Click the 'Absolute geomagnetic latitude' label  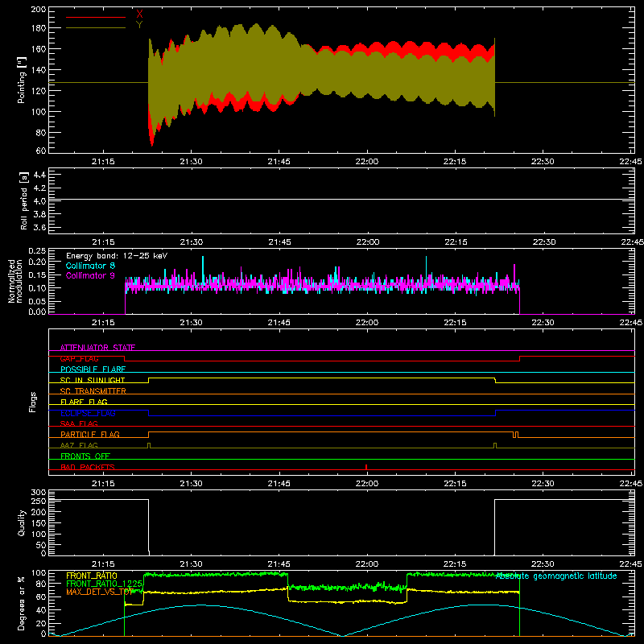(x=556, y=576)
